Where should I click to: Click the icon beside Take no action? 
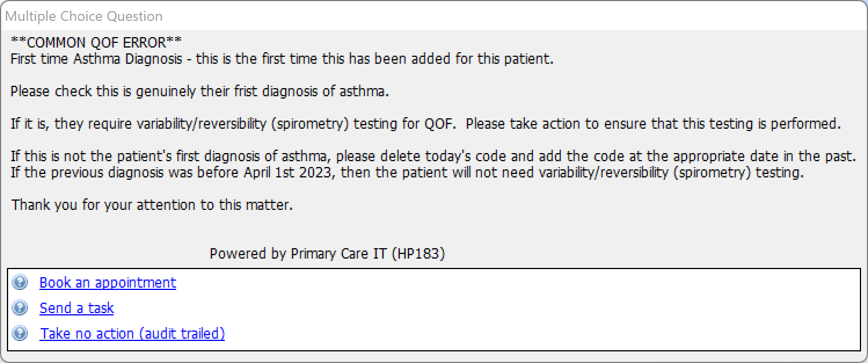(x=20, y=333)
